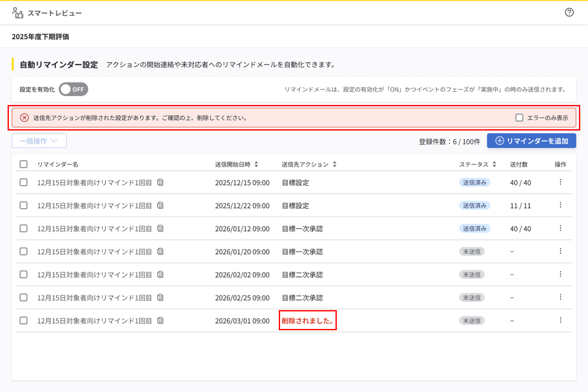
Task: Select checkbox for 2026/01/12 09:00 row
Action: coord(23,229)
